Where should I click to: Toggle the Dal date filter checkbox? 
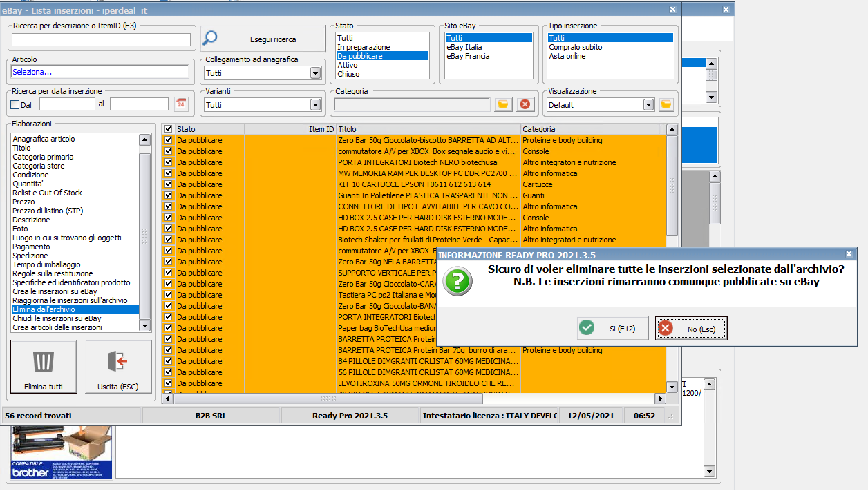pyautogui.click(x=15, y=104)
